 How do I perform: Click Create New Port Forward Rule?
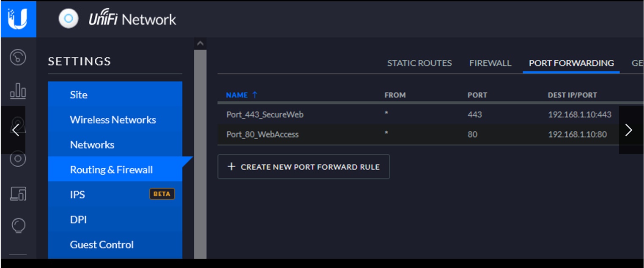tap(304, 167)
